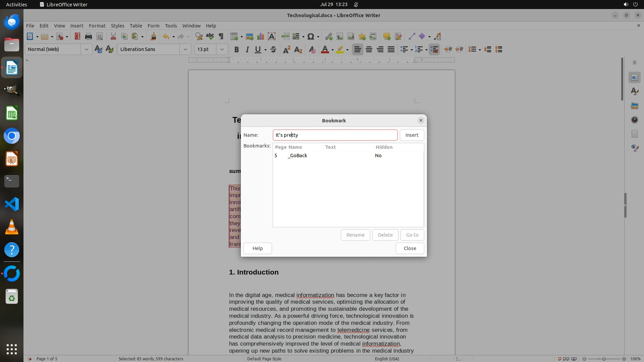The image size is (644, 362).
Task: Open the Format menu
Action: point(97,25)
